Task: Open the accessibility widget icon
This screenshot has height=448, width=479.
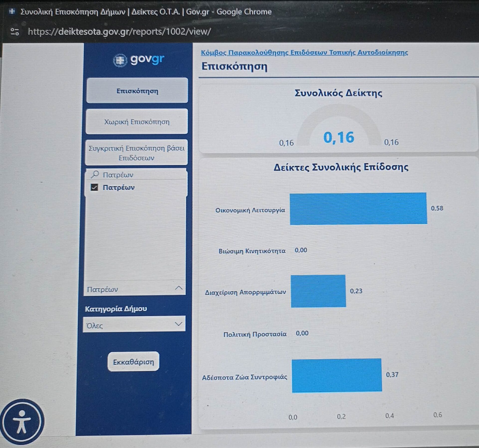Action: [22, 422]
